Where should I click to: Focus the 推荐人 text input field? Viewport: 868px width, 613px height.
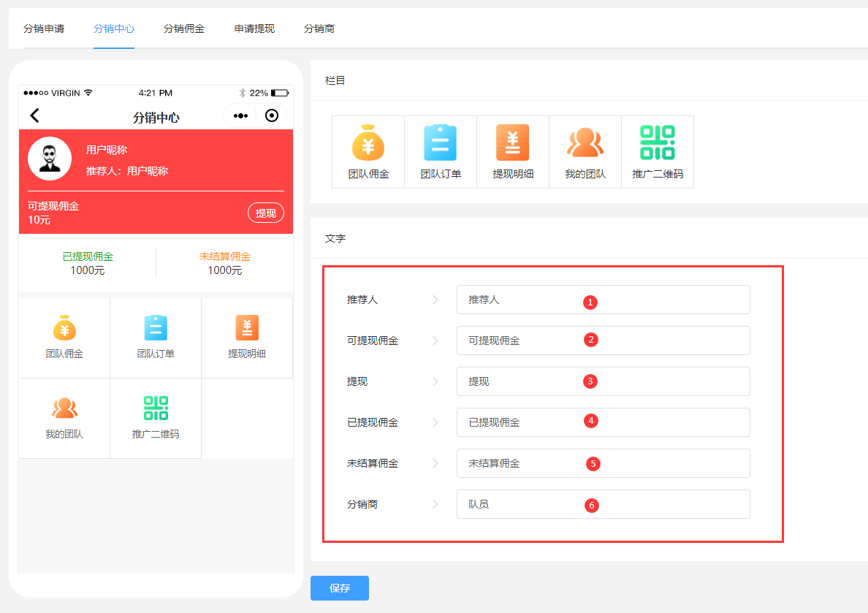tap(604, 300)
